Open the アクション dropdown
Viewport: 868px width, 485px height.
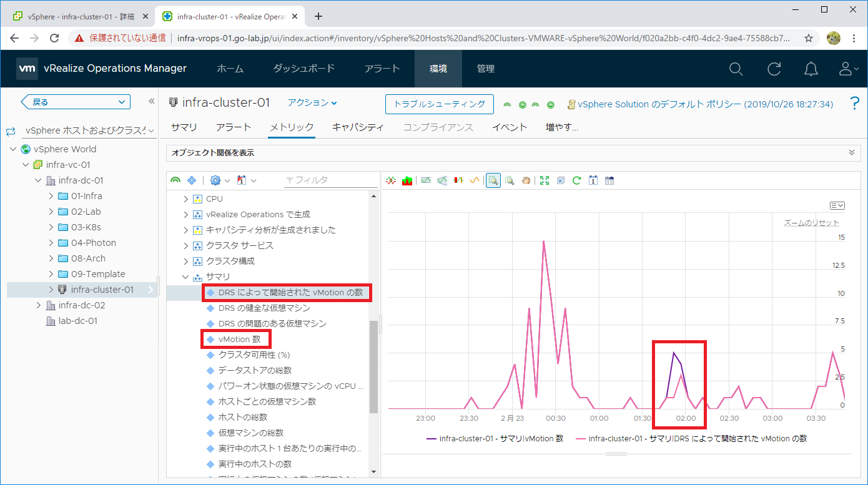(312, 103)
